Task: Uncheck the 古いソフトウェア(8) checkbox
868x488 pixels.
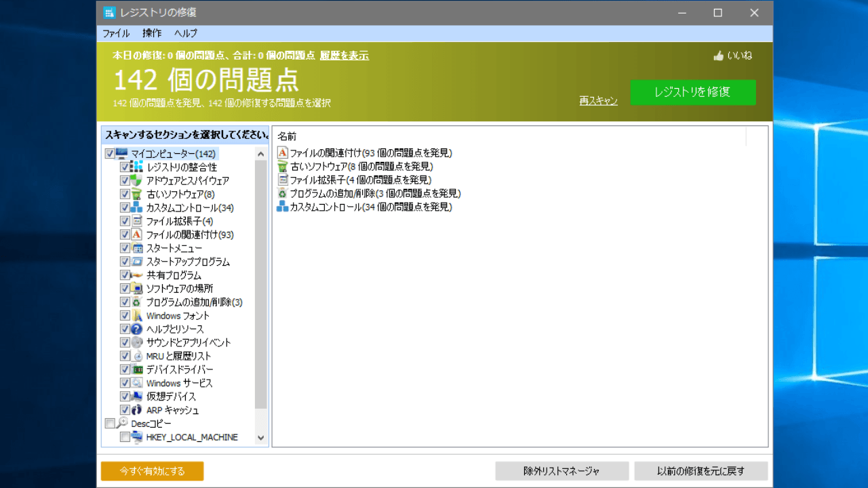Action: [x=125, y=194]
